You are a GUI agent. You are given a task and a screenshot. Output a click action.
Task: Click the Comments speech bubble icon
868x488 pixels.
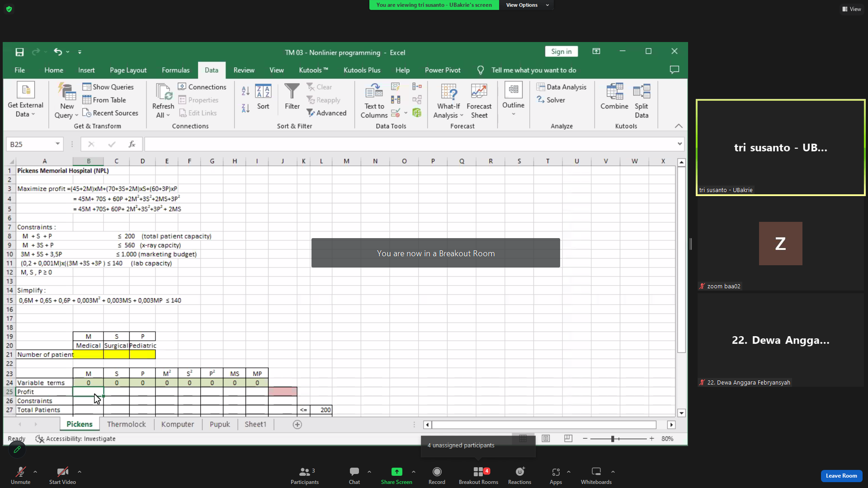[675, 70]
